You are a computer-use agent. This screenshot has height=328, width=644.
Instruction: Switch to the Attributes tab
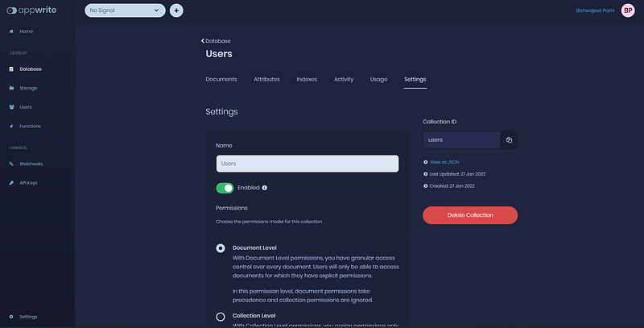tap(266, 79)
